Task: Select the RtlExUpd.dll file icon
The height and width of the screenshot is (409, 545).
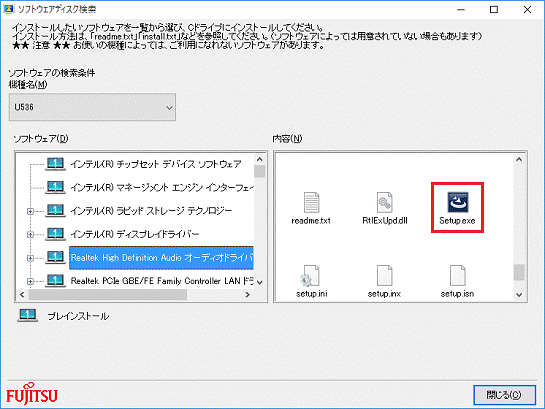Action: (x=384, y=202)
